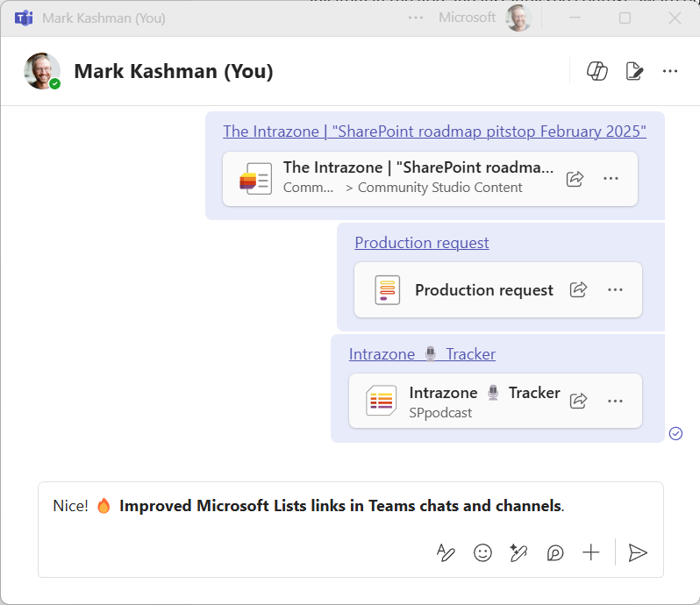Click the truncated Comm... breadcrumb on card

click(308, 188)
